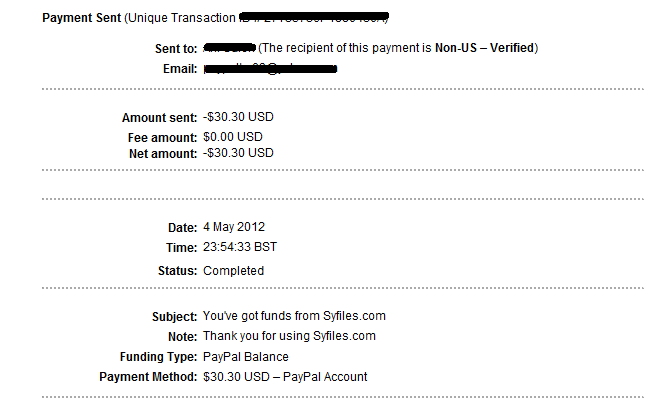This screenshot has width=668, height=406.
Task: Click the Fee amount value $0.00 USD
Action: tap(233, 135)
